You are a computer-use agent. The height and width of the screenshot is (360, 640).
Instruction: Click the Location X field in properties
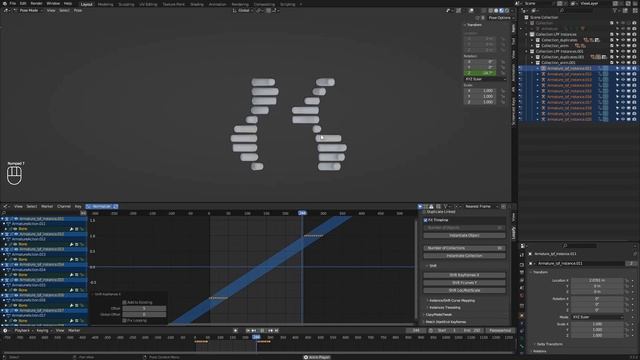coord(598,280)
